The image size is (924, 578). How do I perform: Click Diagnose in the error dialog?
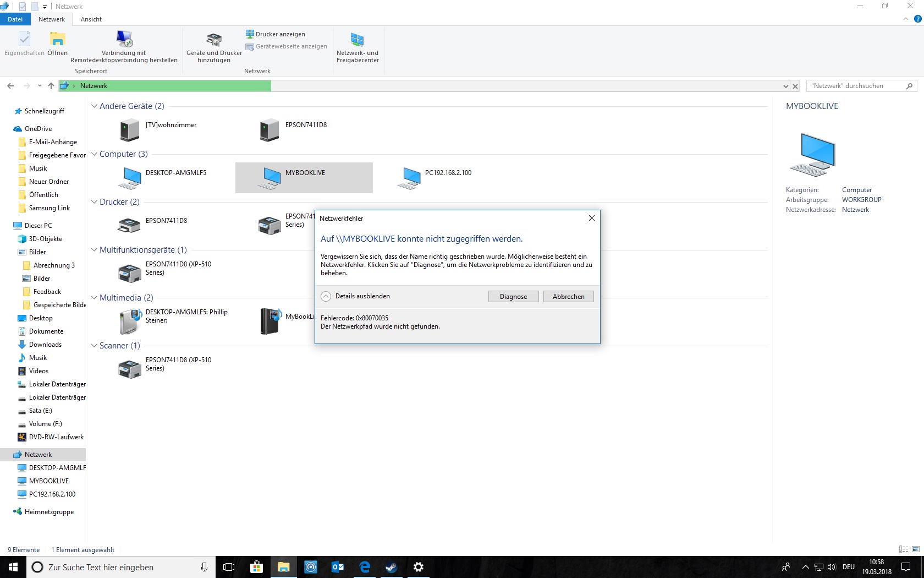[513, 297]
